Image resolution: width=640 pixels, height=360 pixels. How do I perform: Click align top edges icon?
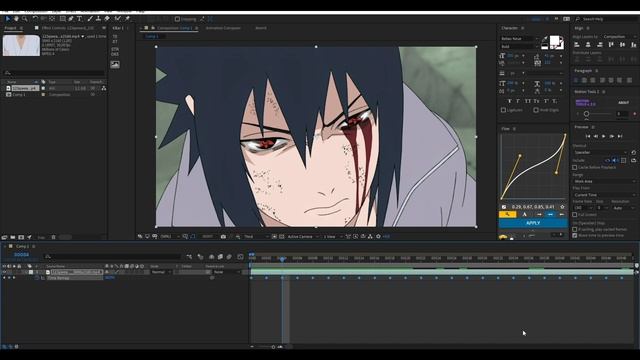pos(611,44)
